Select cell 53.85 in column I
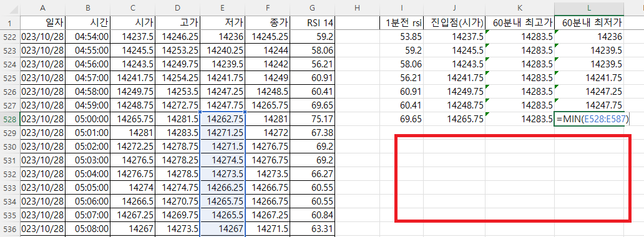 tap(401, 37)
